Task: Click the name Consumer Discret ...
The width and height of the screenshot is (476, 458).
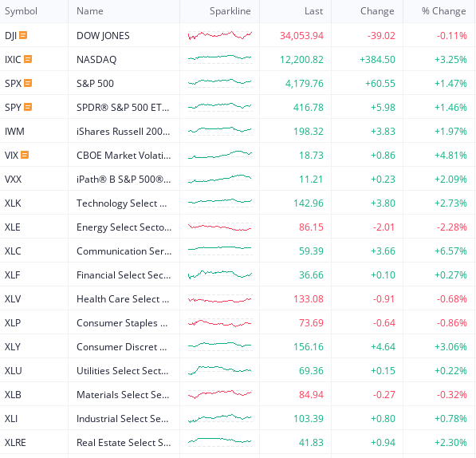Action: coord(122,347)
